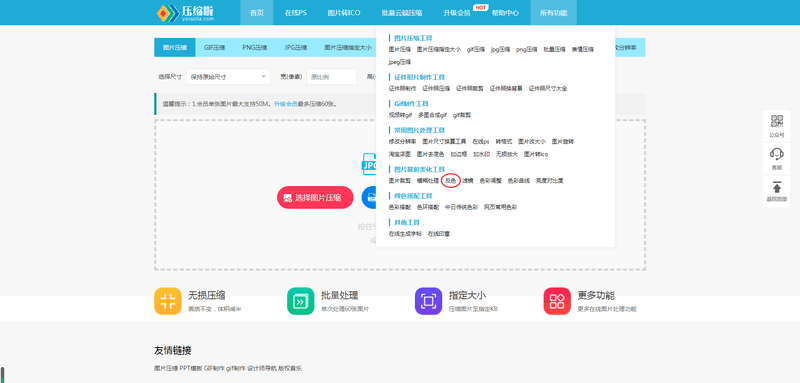Open the 反色 tool link

450,181
